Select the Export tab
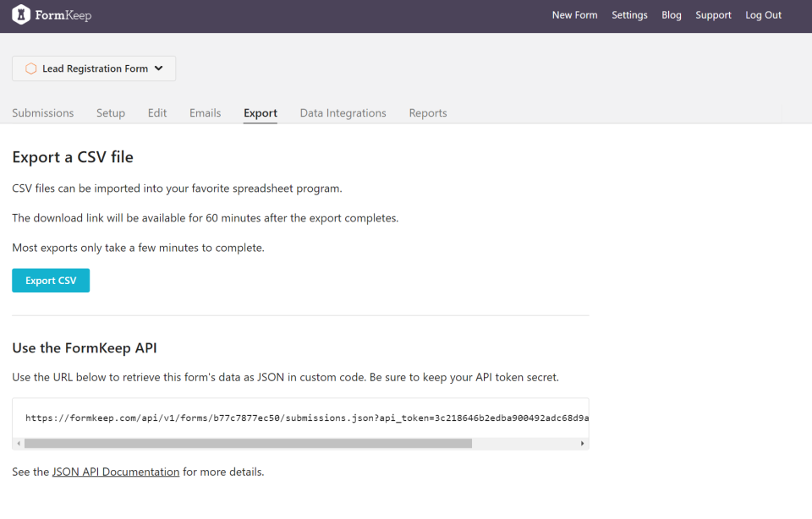 tap(261, 113)
